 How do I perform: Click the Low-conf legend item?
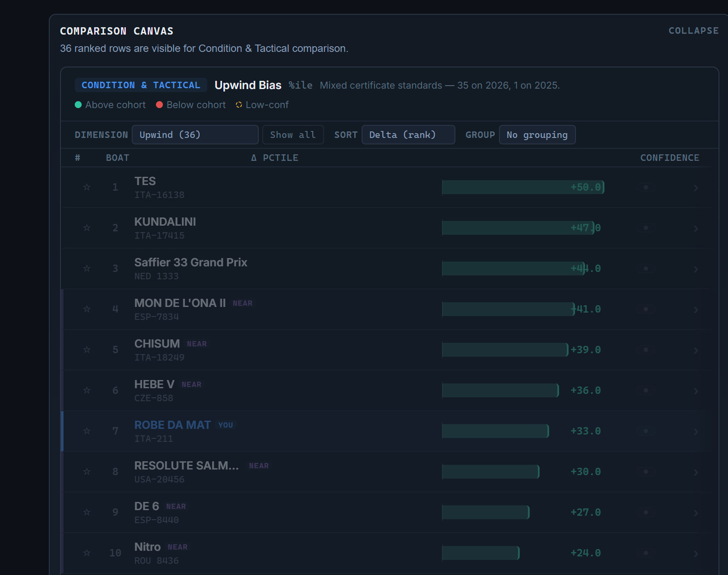coord(262,105)
